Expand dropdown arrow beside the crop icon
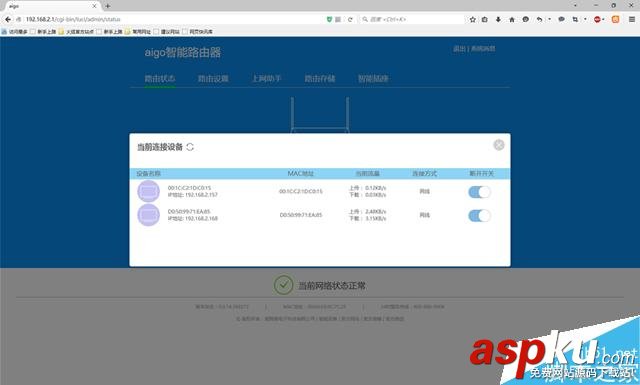 pyautogui.click(x=585, y=19)
